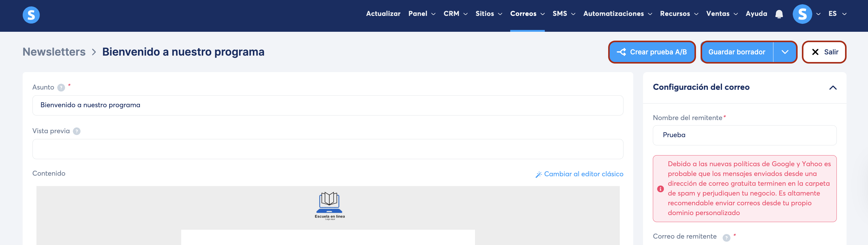Viewport: 868px width, 245px height.
Task: Click the Systeme logo in header
Action: tap(31, 15)
